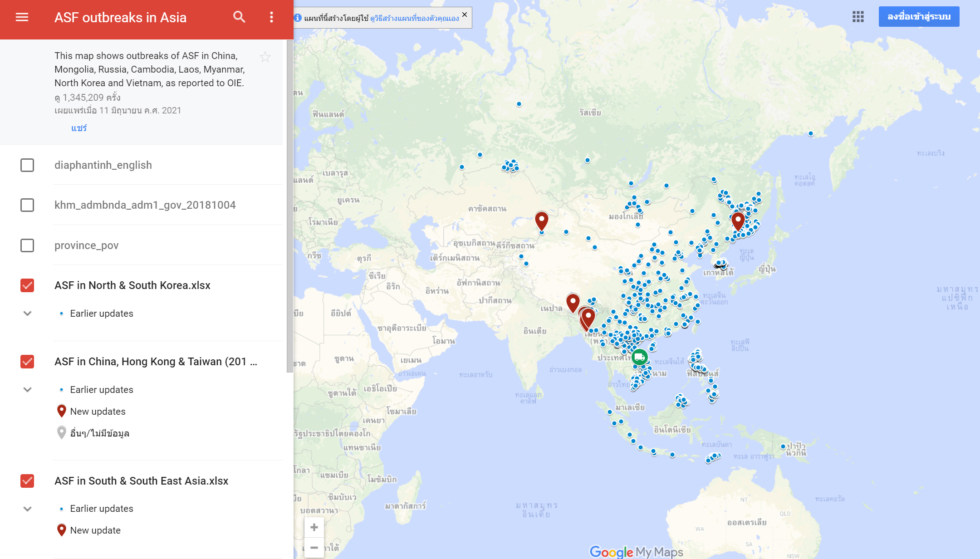980x559 pixels.
Task: Collapse South & South East Asia legend
Action: (27, 509)
